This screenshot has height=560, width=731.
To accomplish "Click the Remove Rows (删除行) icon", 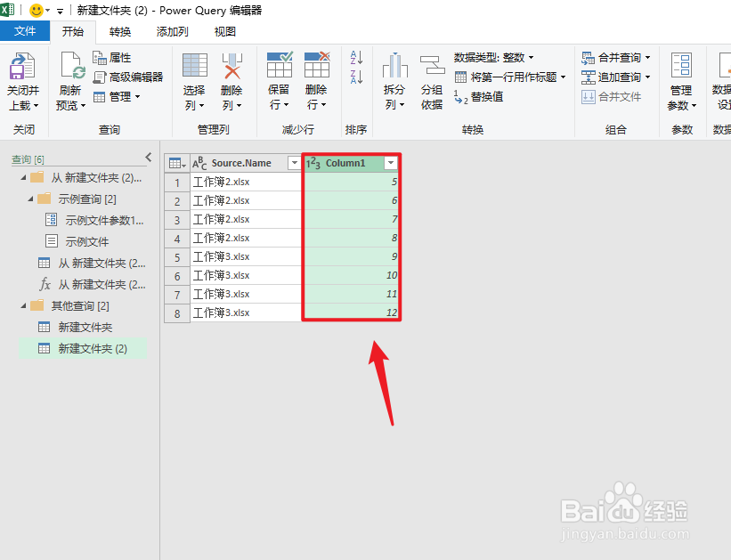I will point(317,64).
